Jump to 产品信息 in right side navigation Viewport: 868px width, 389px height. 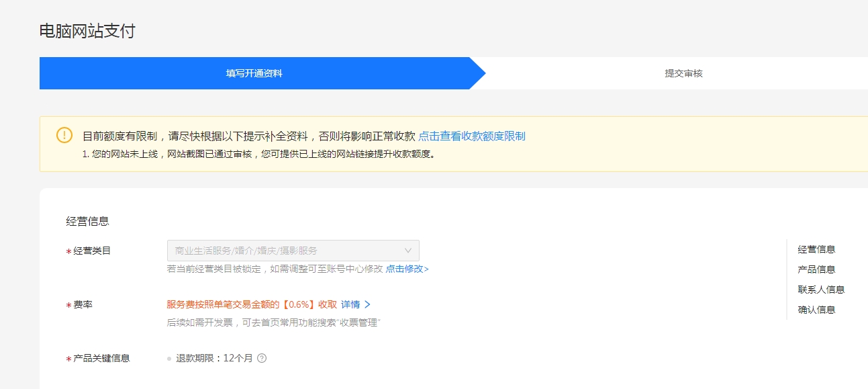coord(816,269)
